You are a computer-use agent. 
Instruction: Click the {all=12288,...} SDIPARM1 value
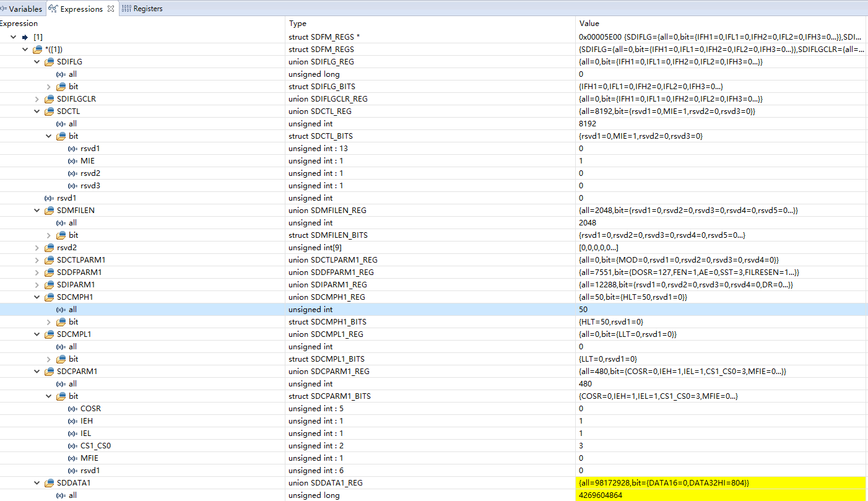(686, 285)
